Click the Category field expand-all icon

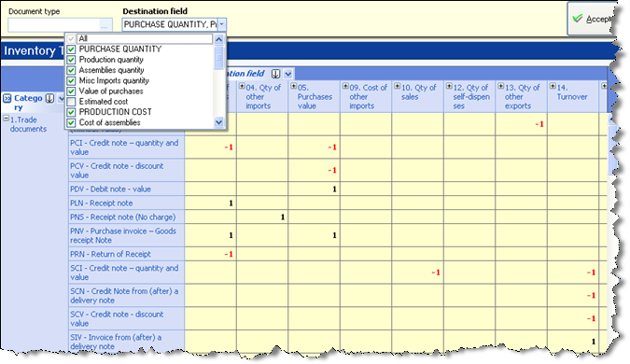[x=7, y=98]
